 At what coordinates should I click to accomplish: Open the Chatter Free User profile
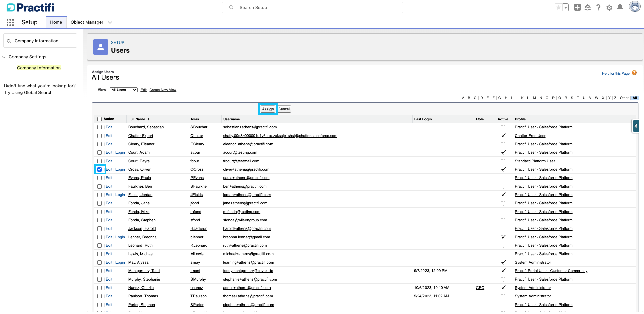(530, 136)
